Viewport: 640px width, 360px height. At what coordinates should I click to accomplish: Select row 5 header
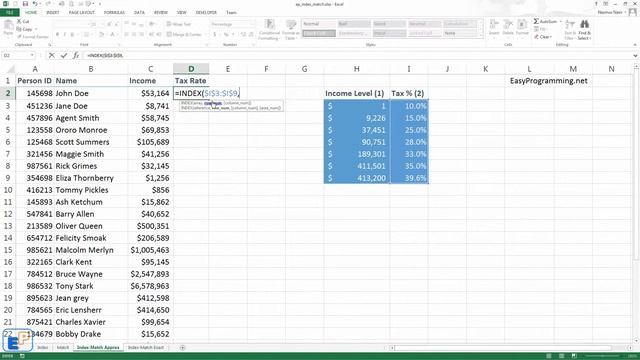pos(7,130)
